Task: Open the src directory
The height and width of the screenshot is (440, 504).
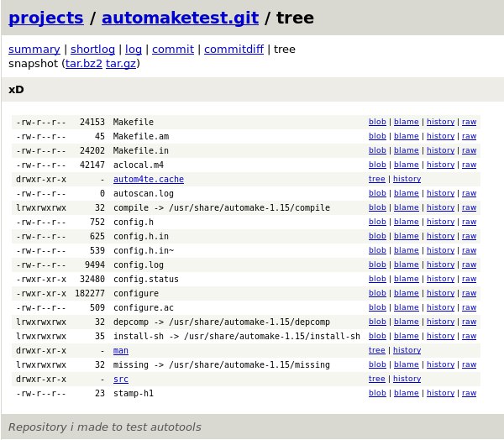Action: (x=121, y=379)
